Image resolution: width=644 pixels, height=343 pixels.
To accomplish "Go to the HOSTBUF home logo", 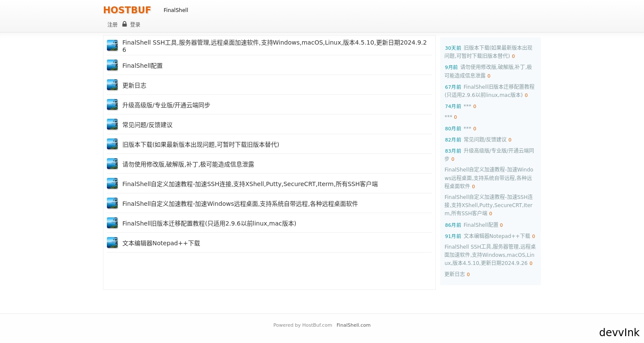I will [127, 10].
